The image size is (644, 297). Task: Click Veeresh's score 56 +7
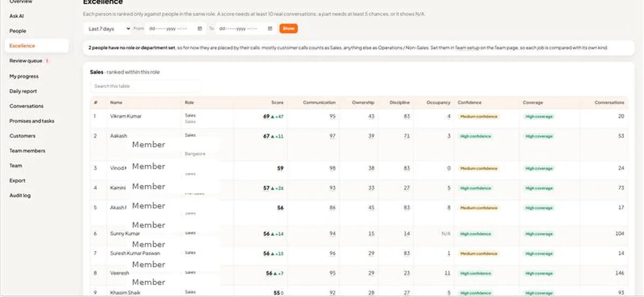[274, 273]
